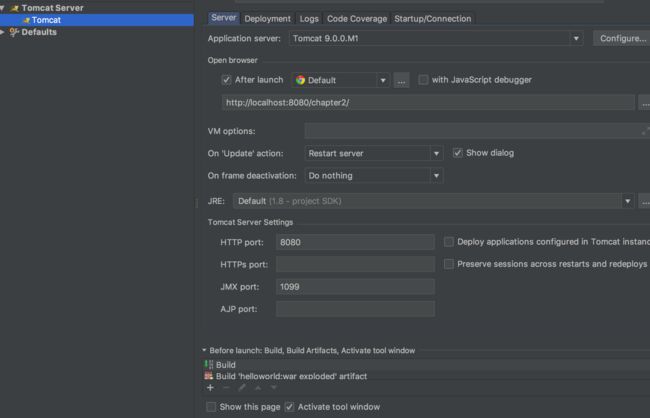Click the move down arrow icon
The height and width of the screenshot is (418, 650).
274,388
